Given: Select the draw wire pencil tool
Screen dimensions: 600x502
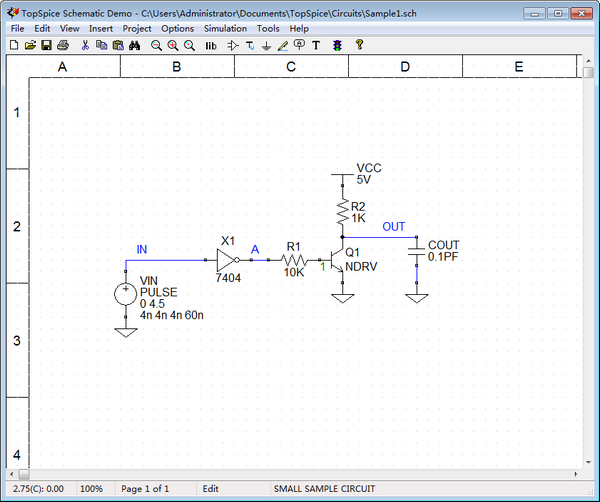Looking at the screenshot, I should pos(283,46).
